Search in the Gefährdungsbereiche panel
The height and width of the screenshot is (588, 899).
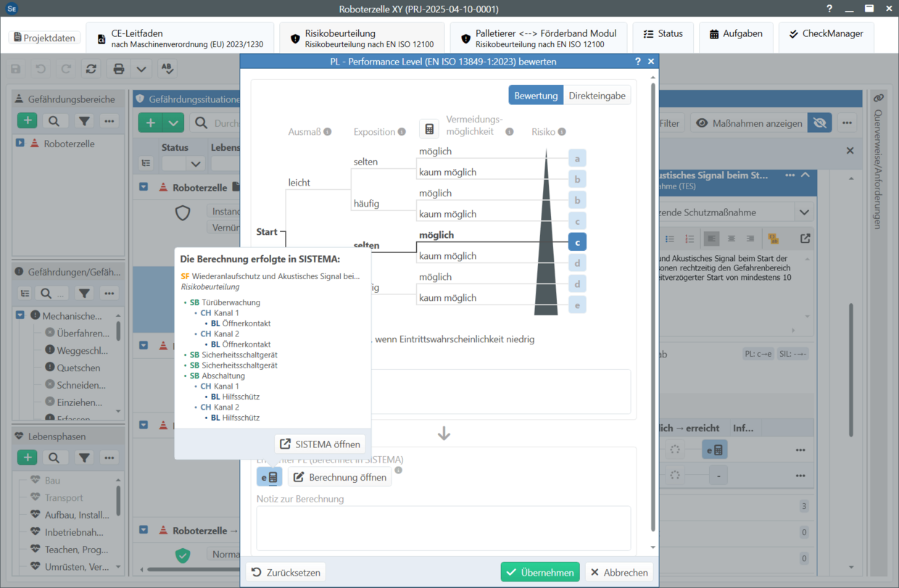coord(54,121)
